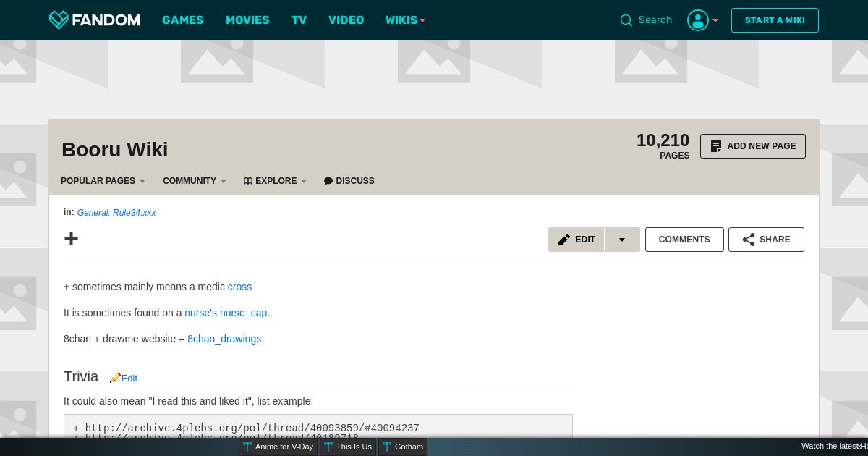Open the Games section

183,20
